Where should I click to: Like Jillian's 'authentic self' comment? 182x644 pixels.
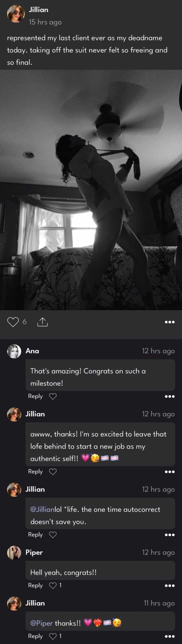[x=53, y=472]
